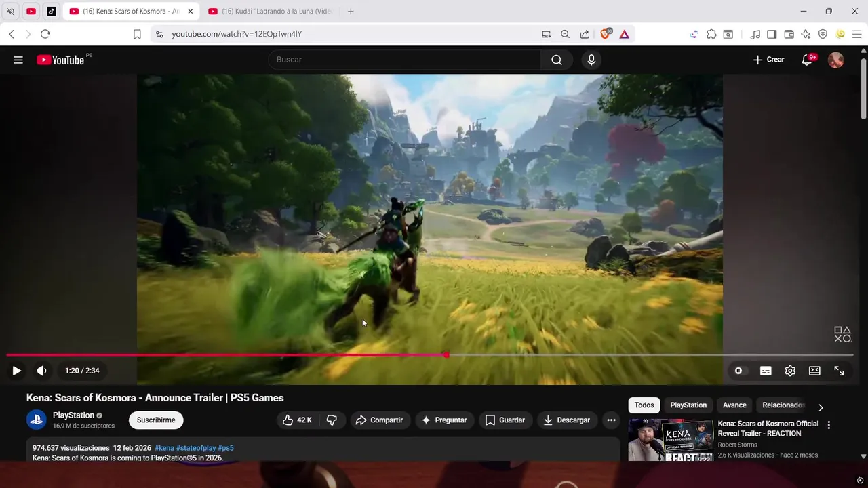
Task: Select the Avance filter chip
Action: [x=734, y=405]
